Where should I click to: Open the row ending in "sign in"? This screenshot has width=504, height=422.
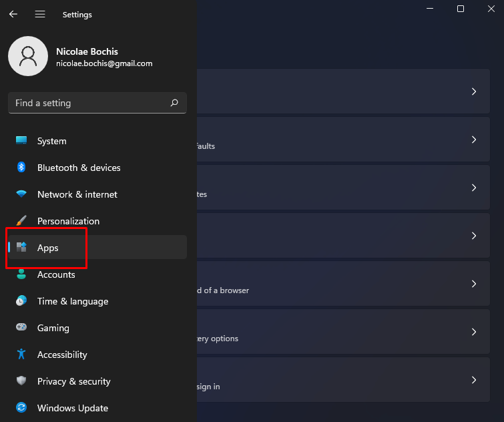[473, 380]
